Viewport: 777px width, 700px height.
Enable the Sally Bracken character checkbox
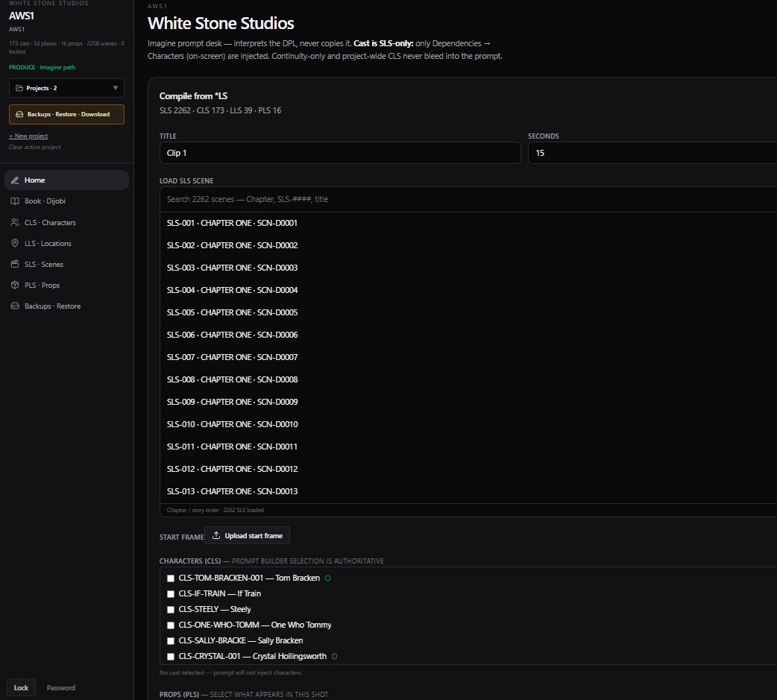pos(171,641)
